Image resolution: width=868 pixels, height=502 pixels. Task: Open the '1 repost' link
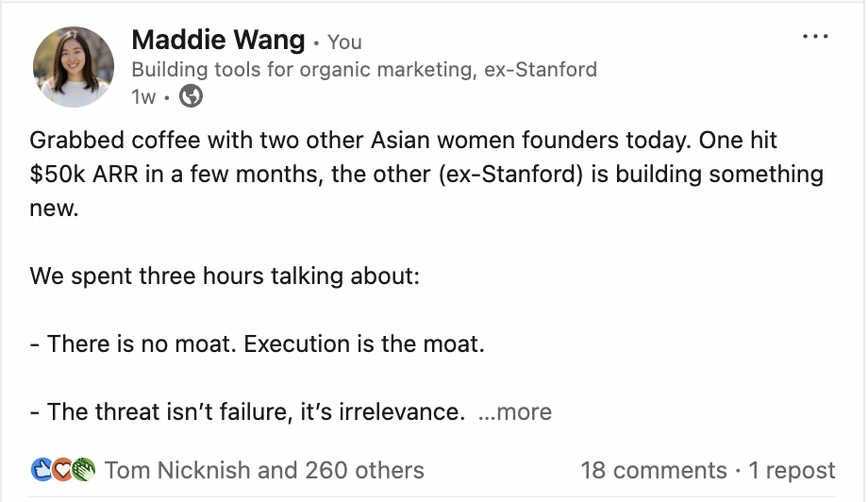point(792,470)
